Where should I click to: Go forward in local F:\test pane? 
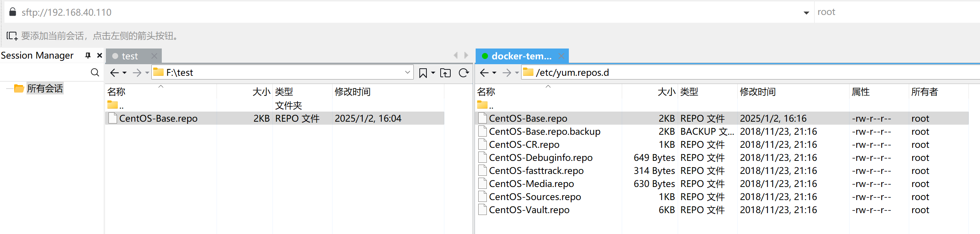point(137,72)
